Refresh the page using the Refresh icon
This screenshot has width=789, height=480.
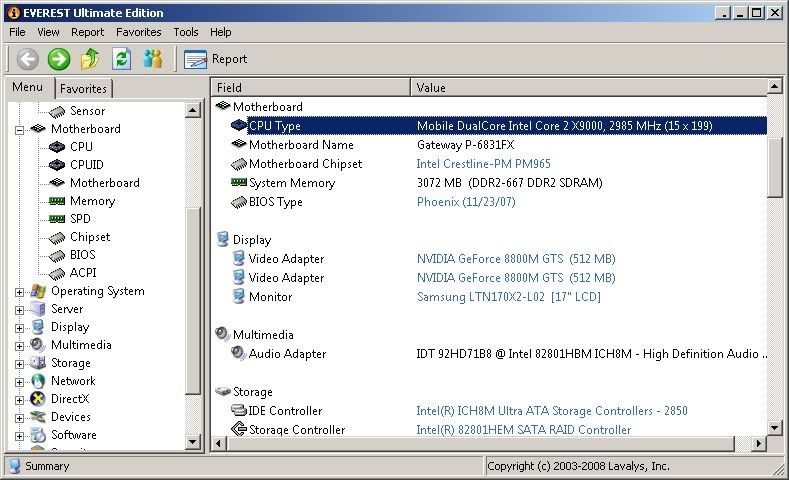[x=121, y=59]
